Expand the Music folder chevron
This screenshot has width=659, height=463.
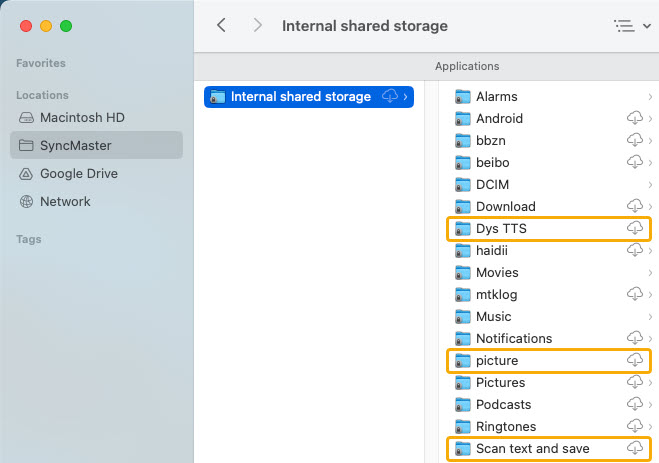pos(650,316)
